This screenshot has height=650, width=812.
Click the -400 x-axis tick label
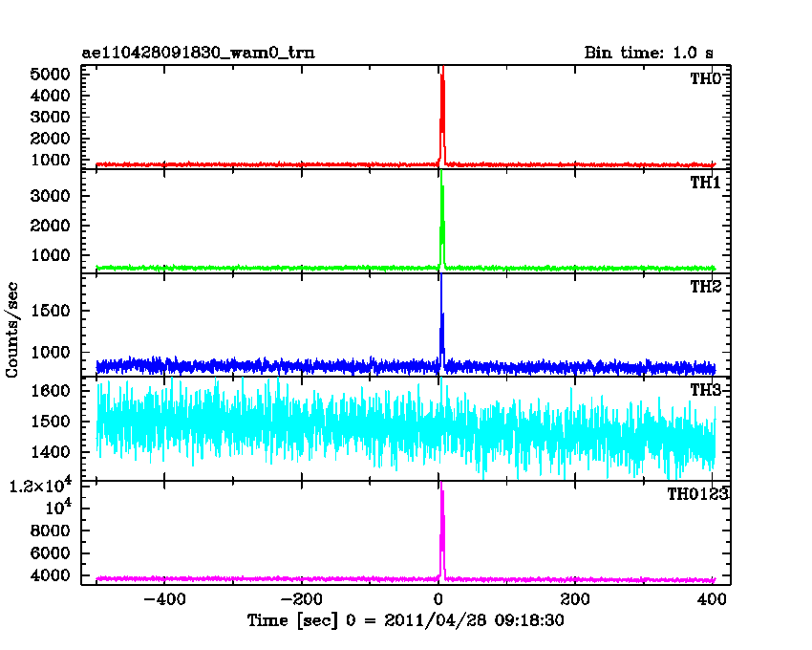pos(164,599)
